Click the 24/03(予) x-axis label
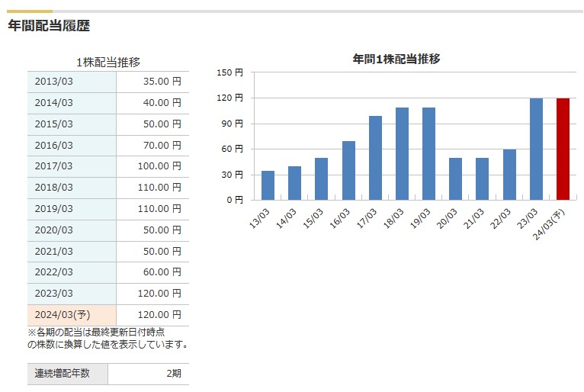Screen dimensions: 584x392 pos(549,224)
